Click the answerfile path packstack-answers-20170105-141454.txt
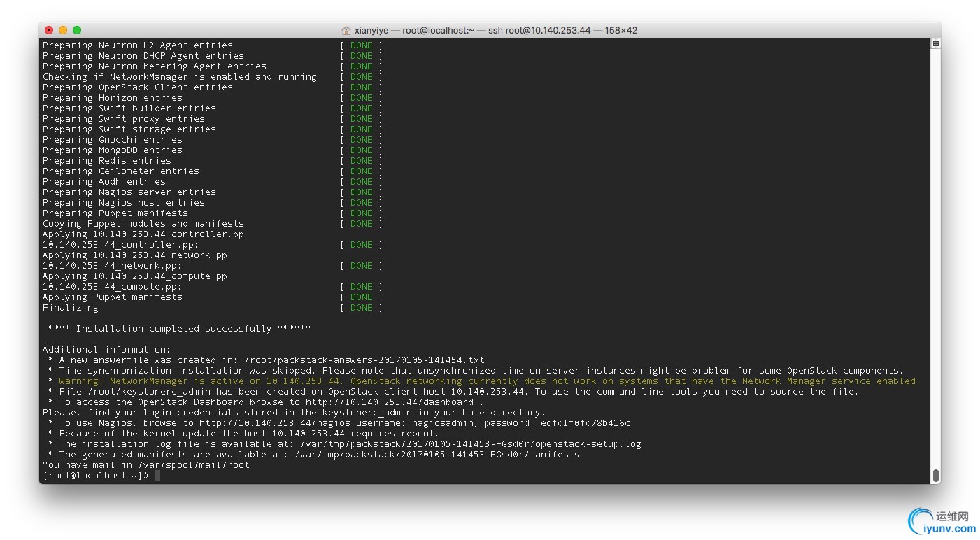The width and height of the screenshot is (980, 540). [x=364, y=360]
